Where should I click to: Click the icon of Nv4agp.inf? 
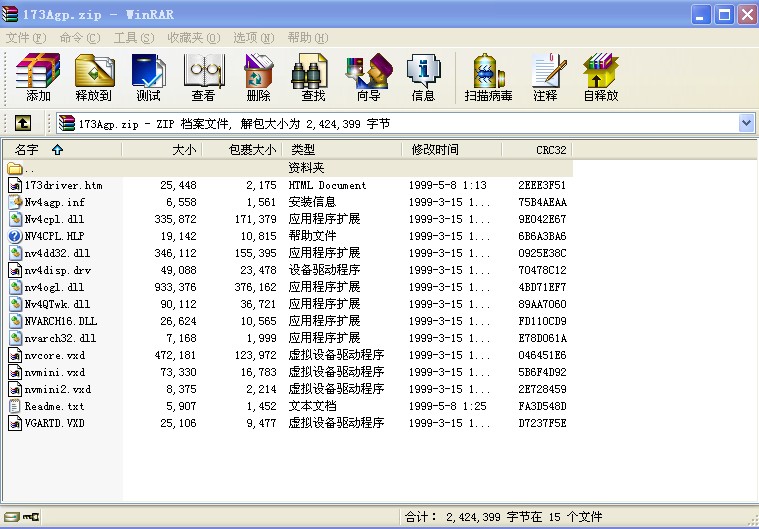(x=15, y=202)
